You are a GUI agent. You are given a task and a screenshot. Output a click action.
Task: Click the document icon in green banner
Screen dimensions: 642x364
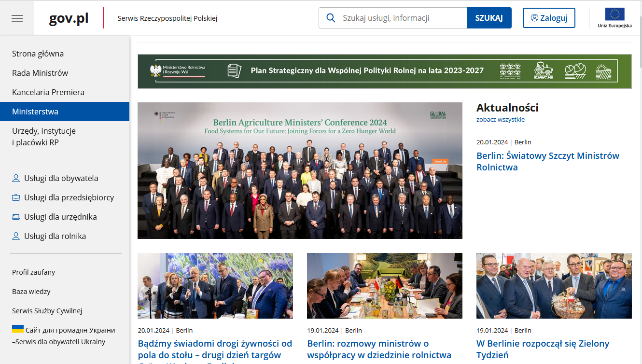pos(234,71)
